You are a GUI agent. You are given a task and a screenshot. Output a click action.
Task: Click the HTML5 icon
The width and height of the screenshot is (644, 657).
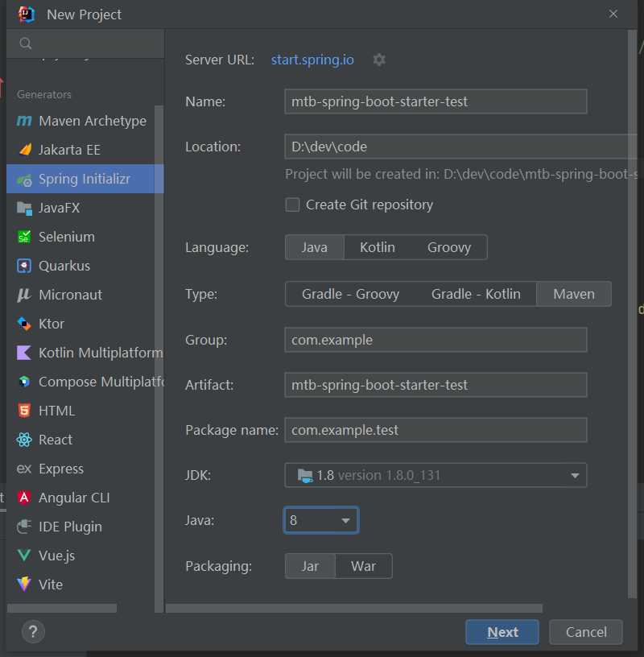pyautogui.click(x=24, y=411)
